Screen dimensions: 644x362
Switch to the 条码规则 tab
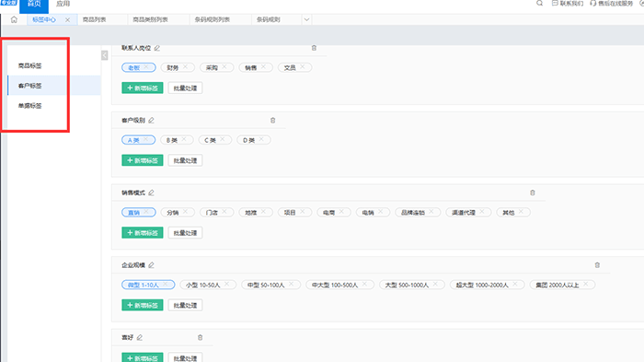pos(269,19)
